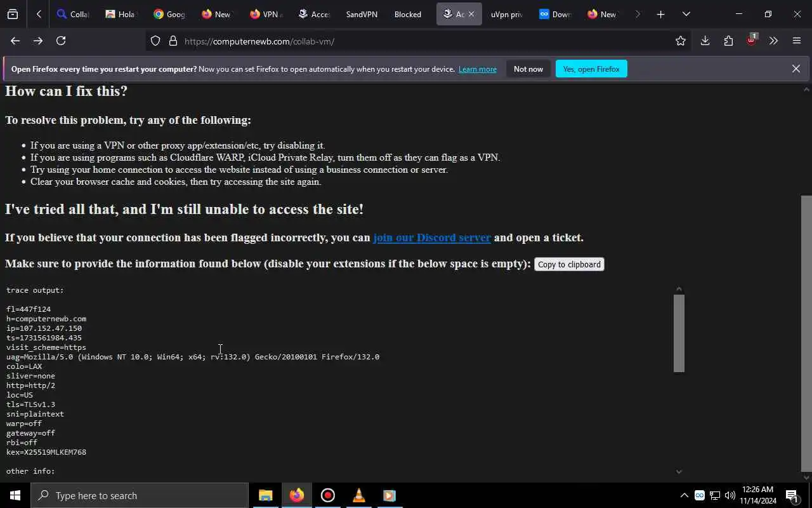812x508 pixels.
Task: Dismiss prompt with Not now
Action: 528,69
